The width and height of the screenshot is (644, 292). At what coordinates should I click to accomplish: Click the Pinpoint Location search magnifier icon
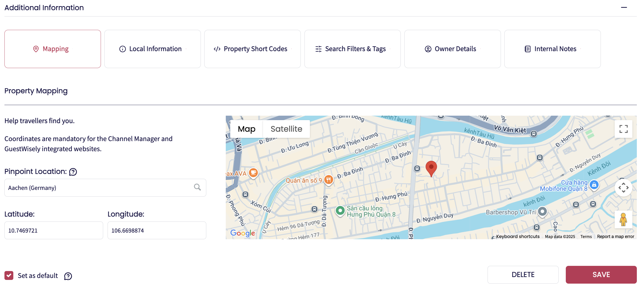(x=197, y=187)
